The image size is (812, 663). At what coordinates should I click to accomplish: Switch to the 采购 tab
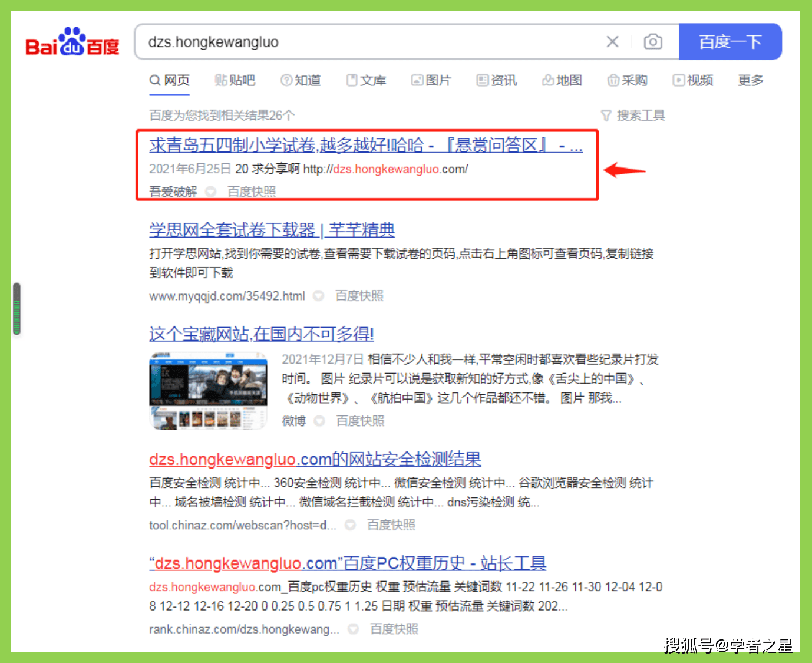point(628,80)
